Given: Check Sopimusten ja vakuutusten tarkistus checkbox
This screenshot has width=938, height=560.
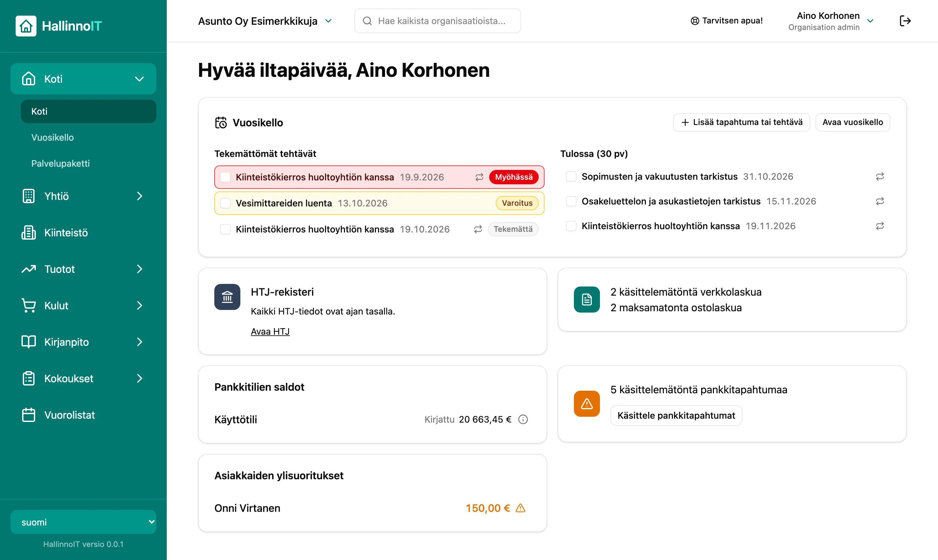Looking at the screenshot, I should point(571,176).
